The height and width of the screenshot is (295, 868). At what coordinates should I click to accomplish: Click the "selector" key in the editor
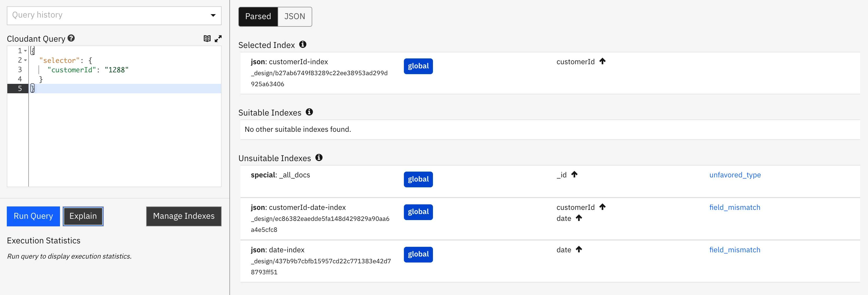pyautogui.click(x=59, y=60)
